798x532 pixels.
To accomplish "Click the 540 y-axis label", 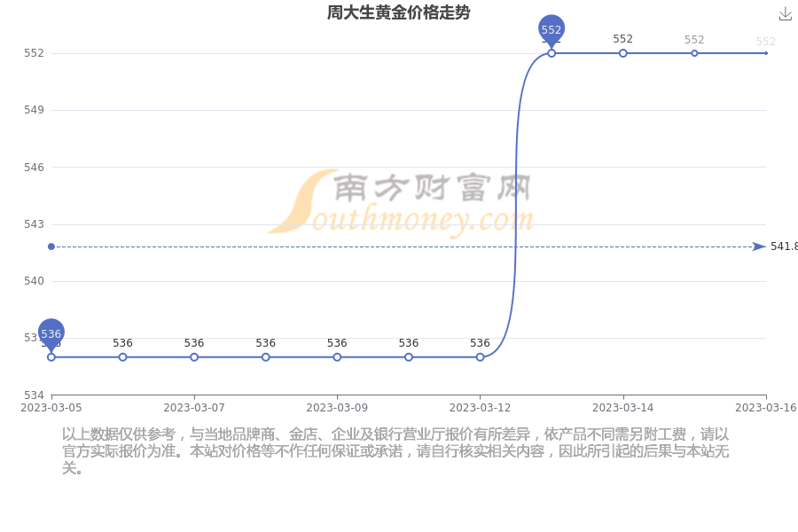I will click(34, 280).
